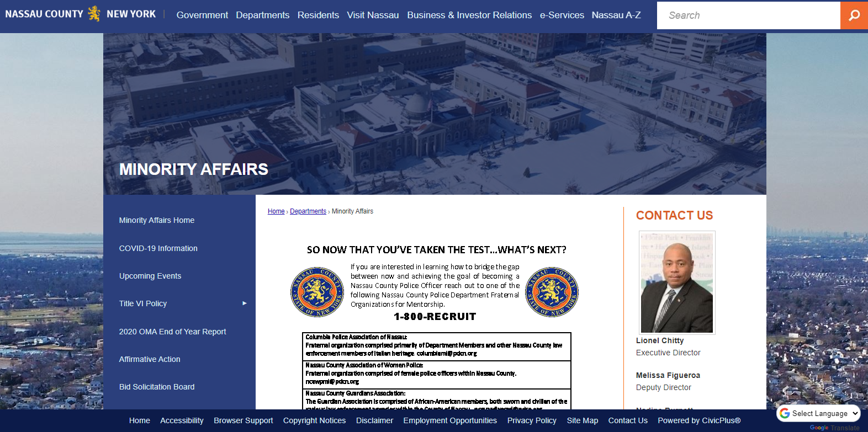868x432 pixels.
Task: Click the Nassau County lion logo
Action: pyautogui.click(x=94, y=14)
